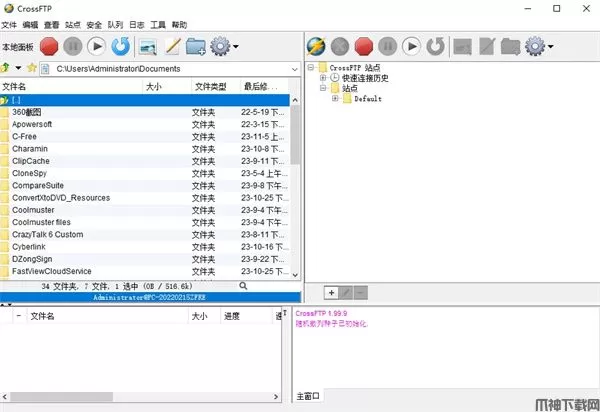The width and height of the screenshot is (600, 412).
Task: Click the star favorites icon by path bar
Action: (31, 68)
